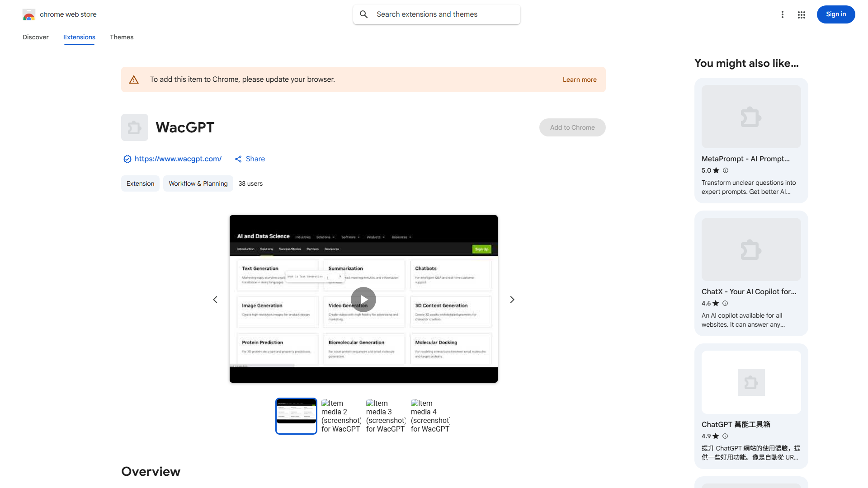Click ChatX rating info icon

[725, 303]
